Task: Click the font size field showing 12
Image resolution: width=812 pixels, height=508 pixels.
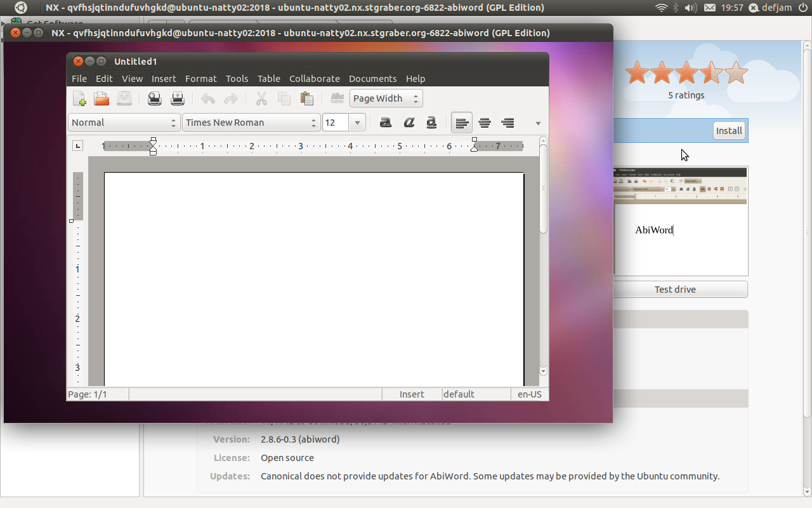Action: 336,123
